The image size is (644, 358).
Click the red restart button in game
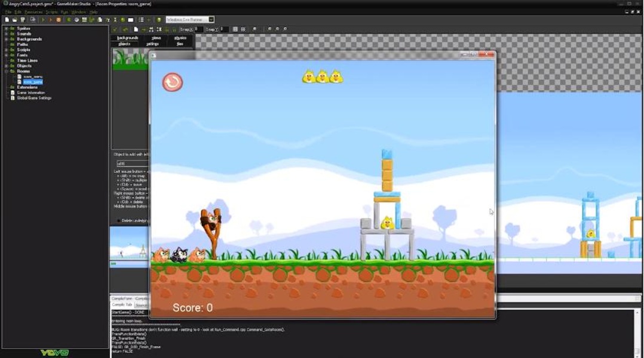[x=173, y=82]
